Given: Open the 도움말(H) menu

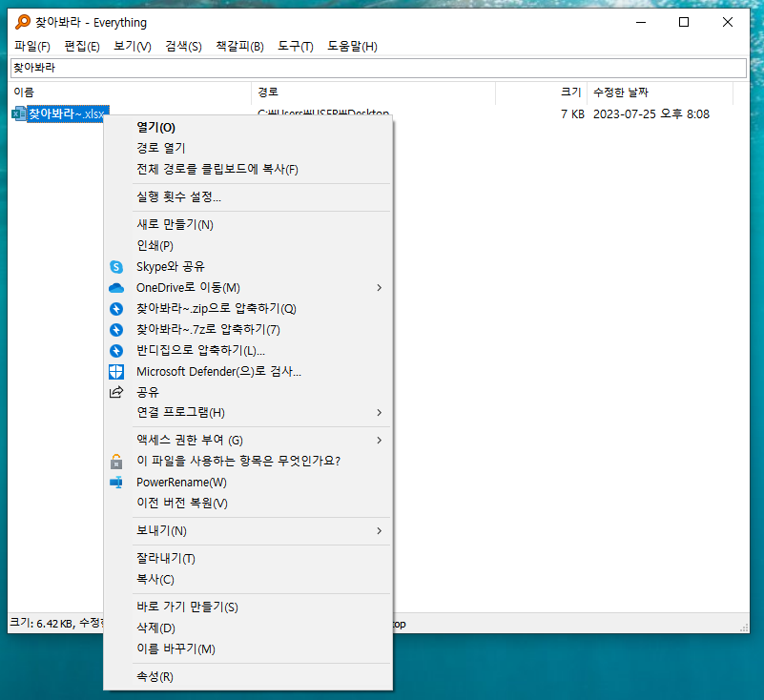Looking at the screenshot, I should tap(352, 47).
